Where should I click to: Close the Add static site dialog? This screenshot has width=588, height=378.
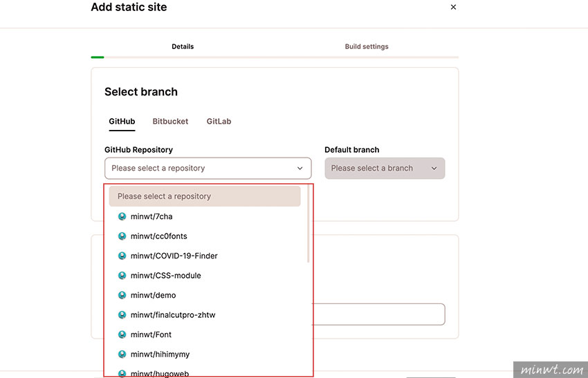click(453, 7)
